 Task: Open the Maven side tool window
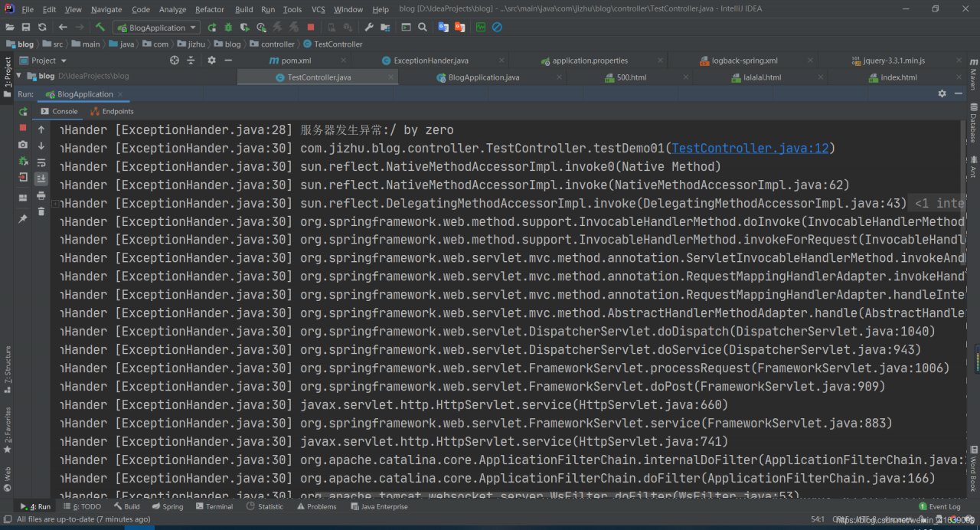(x=973, y=74)
